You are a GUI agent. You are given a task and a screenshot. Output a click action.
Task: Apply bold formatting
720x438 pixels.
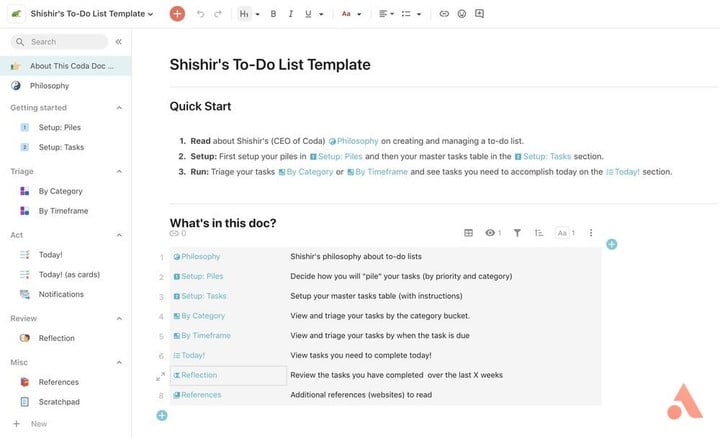point(273,15)
